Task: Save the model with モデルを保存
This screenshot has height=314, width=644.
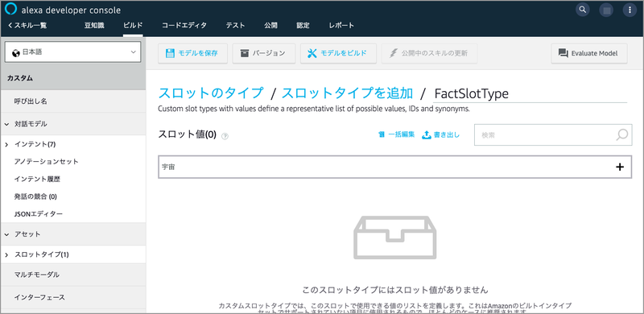Action: pos(192,53)
